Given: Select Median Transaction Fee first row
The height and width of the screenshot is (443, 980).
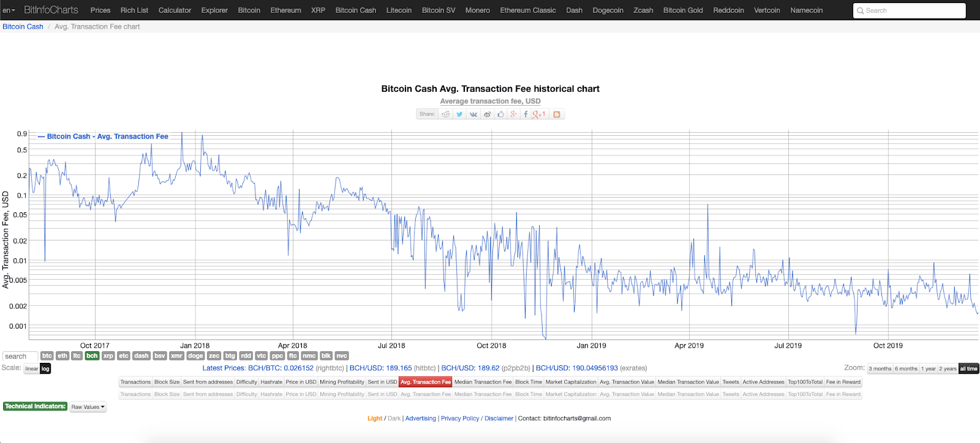Looking at the screenshot, I should 483,382.
